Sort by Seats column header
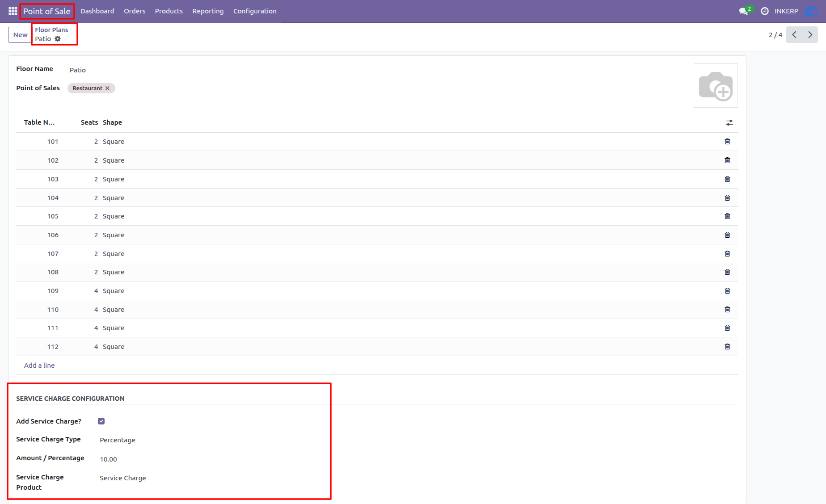The width and height of the screenshot is (826, 504). coord(89,122)
